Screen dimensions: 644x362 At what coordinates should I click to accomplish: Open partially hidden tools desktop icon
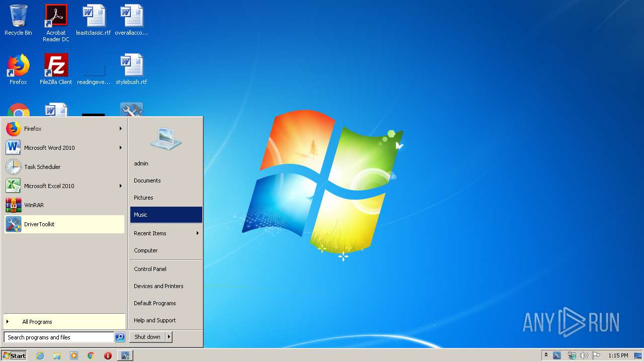[x=131, y=110]
